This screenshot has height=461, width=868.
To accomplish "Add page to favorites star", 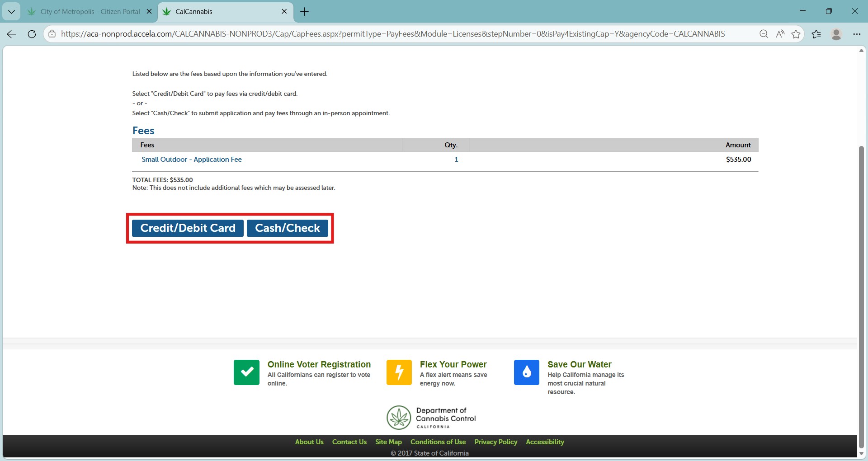I will (x=796, y=34).
